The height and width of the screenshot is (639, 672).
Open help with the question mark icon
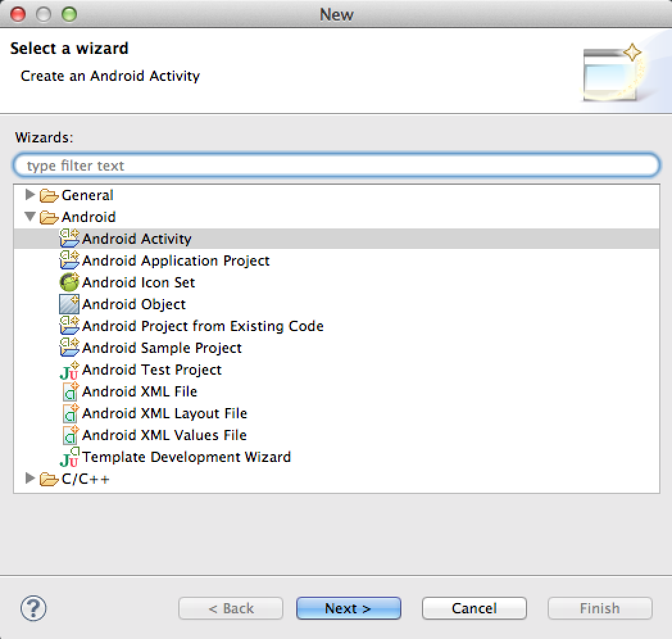[x=33, y=608]
